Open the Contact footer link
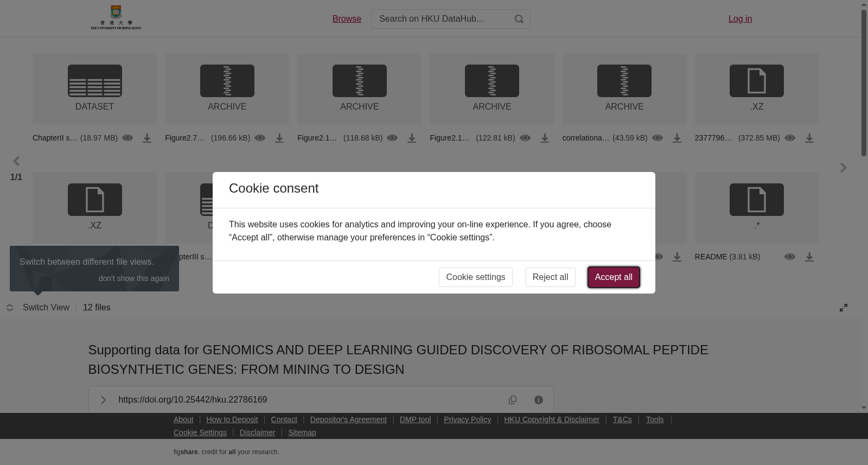Image resolution: width=868 pixels, height=465 pixels. tap(284, 419)
